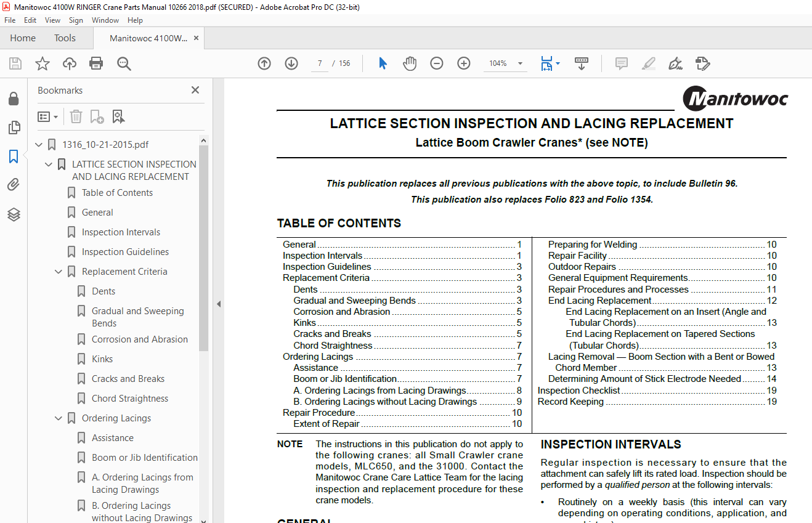Open the Inspection Intervals bookmark
Viewport: 812px width, 523px height.
[121, 232]
